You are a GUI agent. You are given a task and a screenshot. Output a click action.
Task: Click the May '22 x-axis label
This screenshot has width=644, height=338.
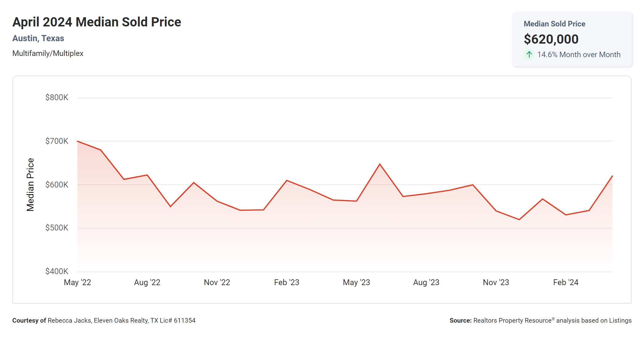click(x=77, y=282)
